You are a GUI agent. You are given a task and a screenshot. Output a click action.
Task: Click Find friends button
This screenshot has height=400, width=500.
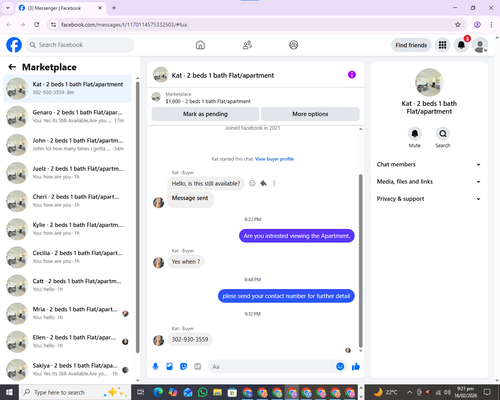click(411, 45)
